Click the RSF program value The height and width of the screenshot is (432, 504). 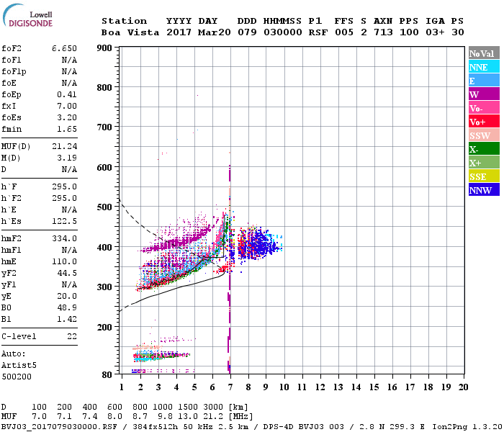tap(318, 32)
